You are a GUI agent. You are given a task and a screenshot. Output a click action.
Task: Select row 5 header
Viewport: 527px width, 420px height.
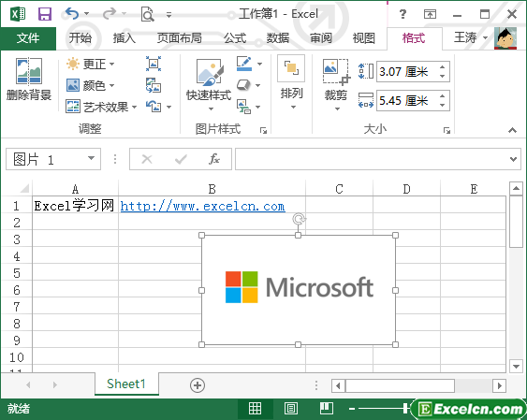coord(17,272)
